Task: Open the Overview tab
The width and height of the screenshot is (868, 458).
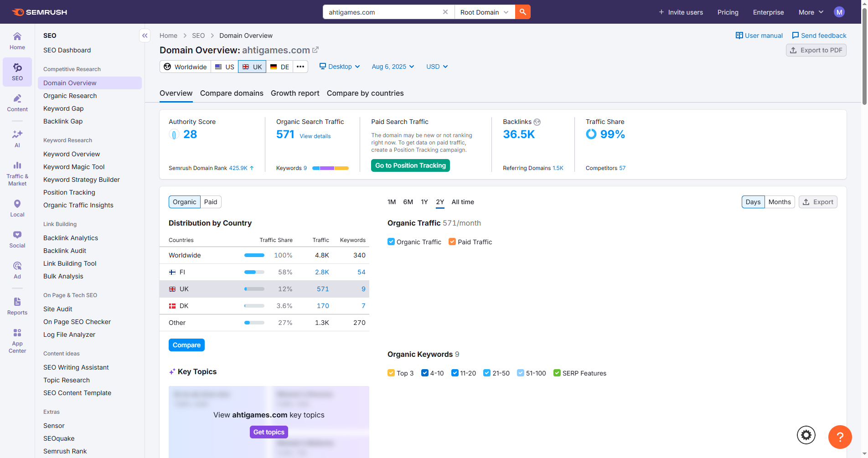Action: (x=176, y=93)
